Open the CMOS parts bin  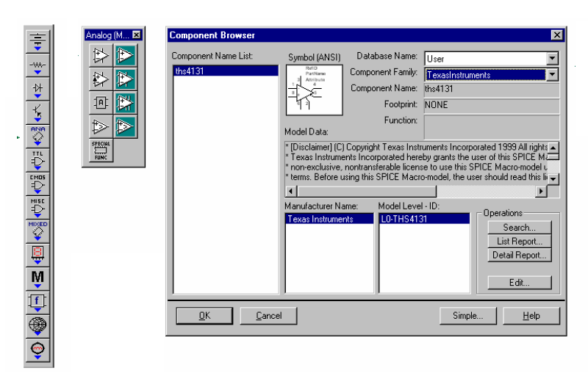(x=37, y=184)
